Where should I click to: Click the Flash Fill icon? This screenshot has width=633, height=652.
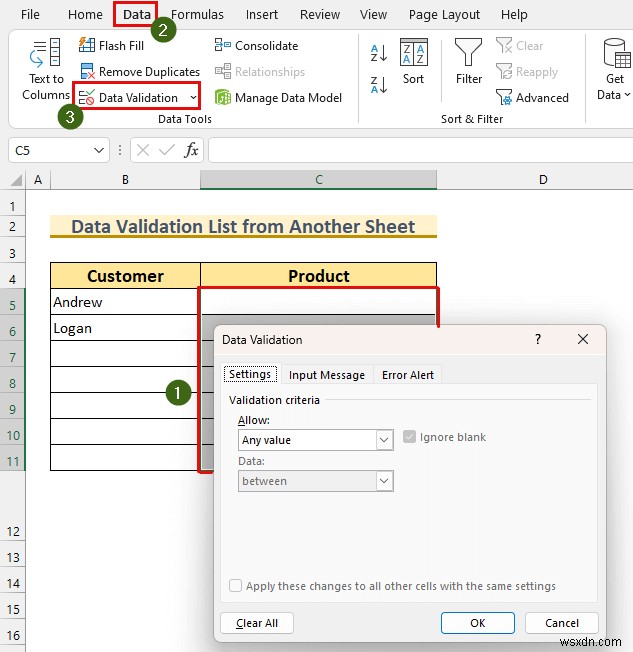[87, 45]
